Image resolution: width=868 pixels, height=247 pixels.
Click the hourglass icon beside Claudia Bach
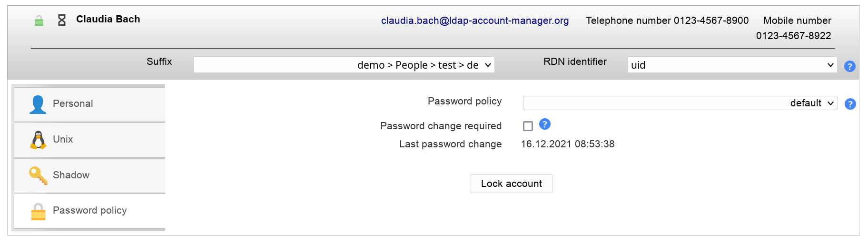pos(62,20)
